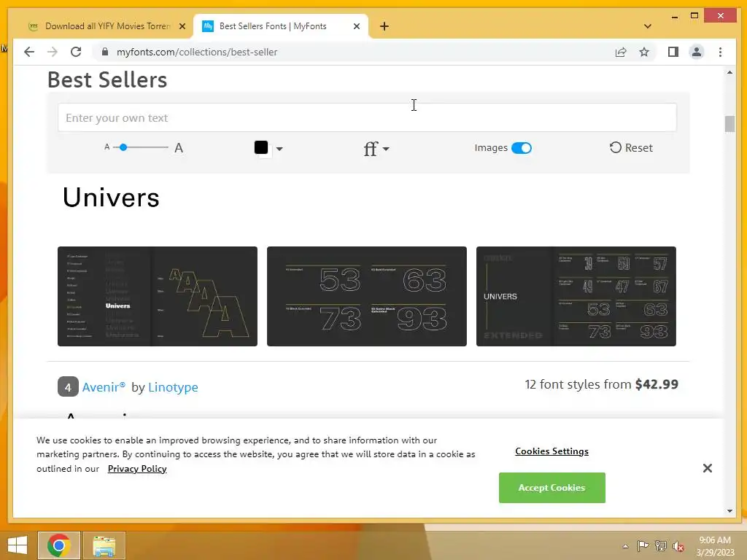Viewport: 747px width, 560px height.
Task: Go back to the previous page
Action: click(x=29, y=52)
